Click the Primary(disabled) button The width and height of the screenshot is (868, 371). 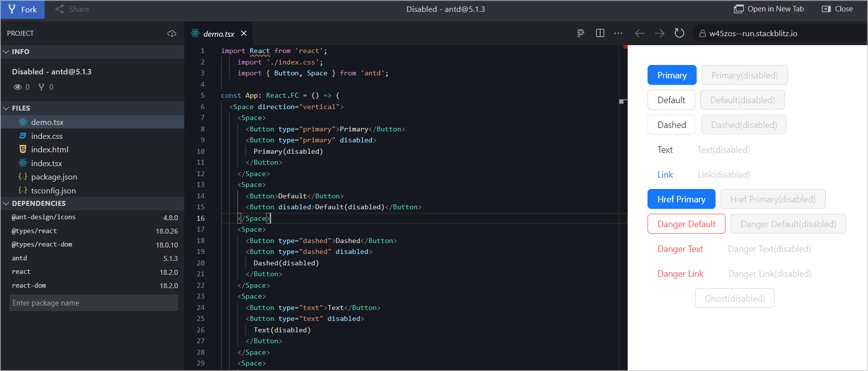(745, 75)
